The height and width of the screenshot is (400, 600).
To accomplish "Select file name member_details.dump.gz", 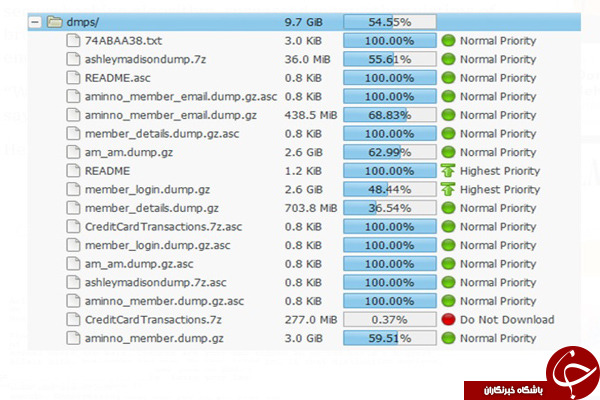I will coord(152,208).
